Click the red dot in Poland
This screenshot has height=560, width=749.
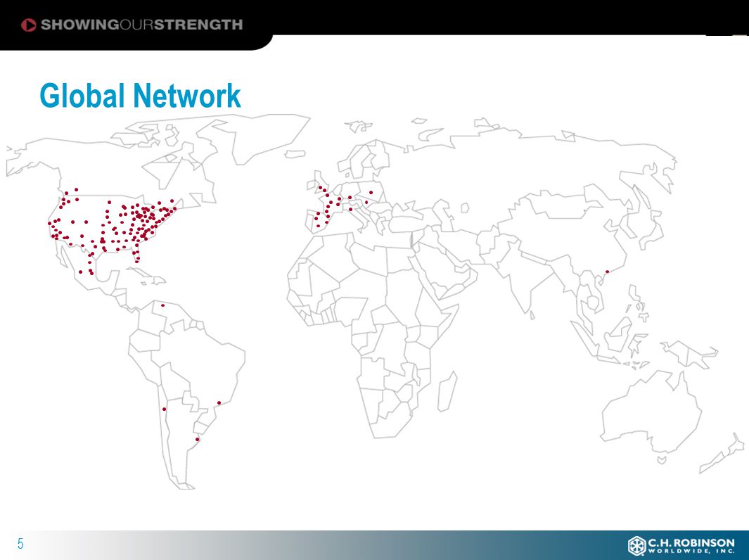point(371,193)
